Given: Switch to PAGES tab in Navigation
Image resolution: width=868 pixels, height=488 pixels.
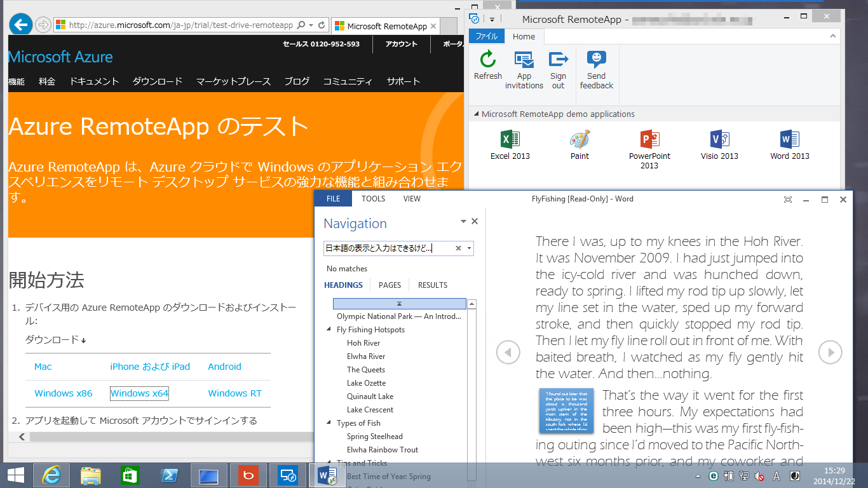Looking at the screenshot, I should coord(390,285).
